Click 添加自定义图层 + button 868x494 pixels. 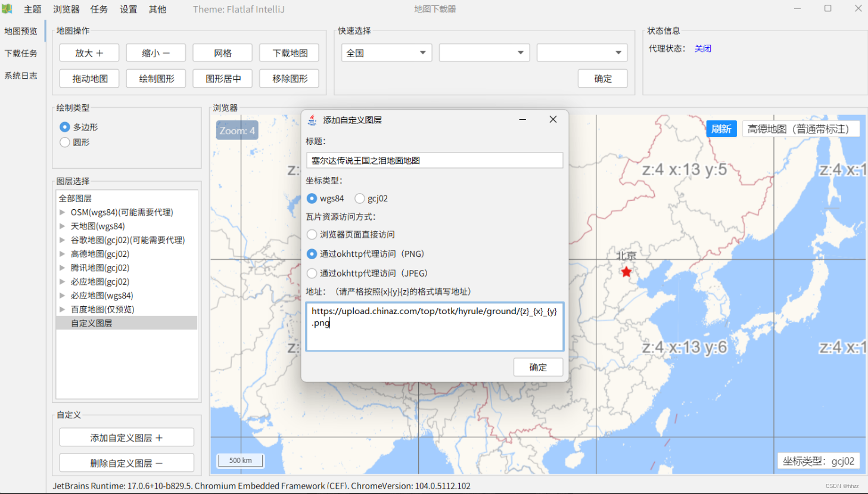click(127, 437)
